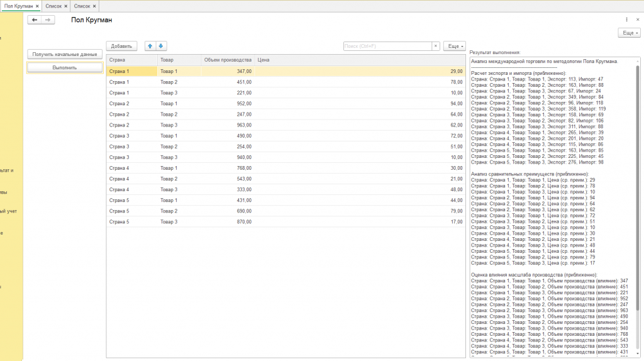644x361 pixels.
Task: Focus the Поиск (Ctrl+F) search field
Action: (387, 46)
